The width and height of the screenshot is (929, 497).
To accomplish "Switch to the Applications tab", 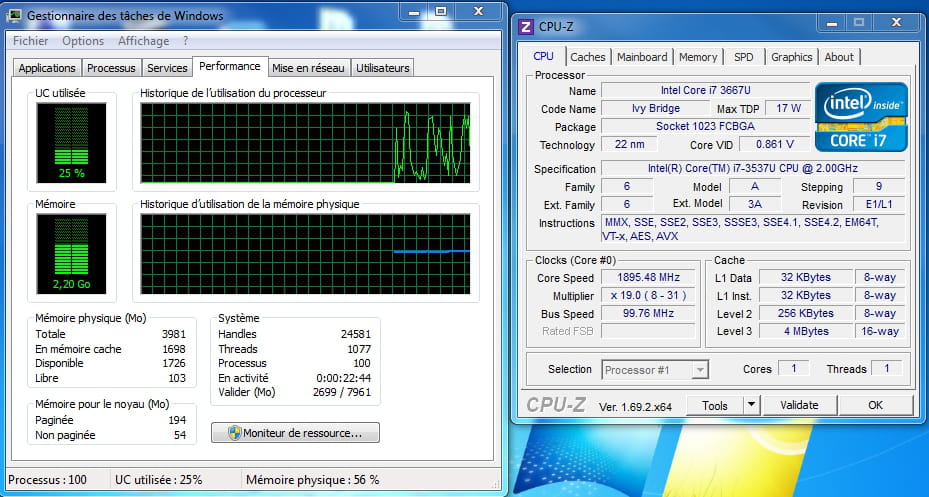I will pyautogui.click(x=47, y=68).
